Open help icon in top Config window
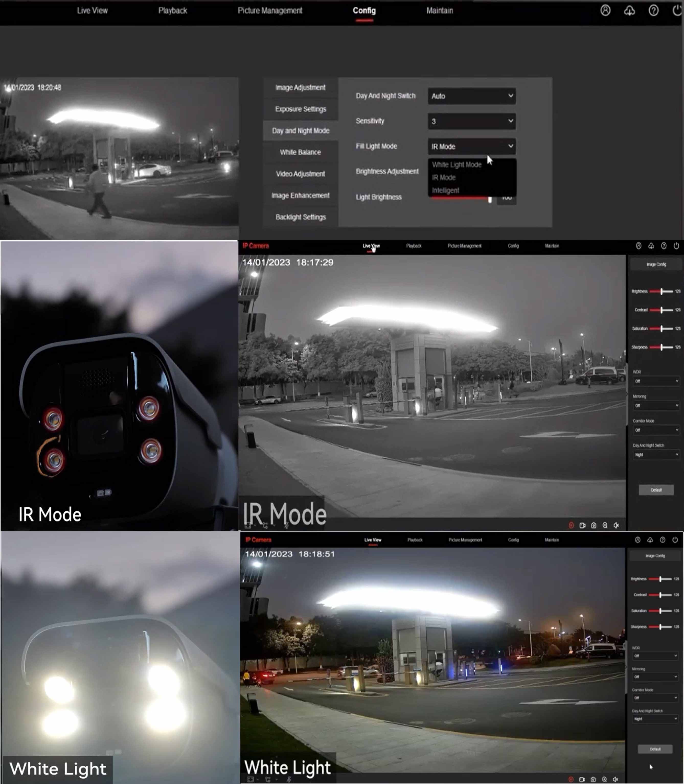The height and width of the screenshot is (784, 684). click(654, 10)
